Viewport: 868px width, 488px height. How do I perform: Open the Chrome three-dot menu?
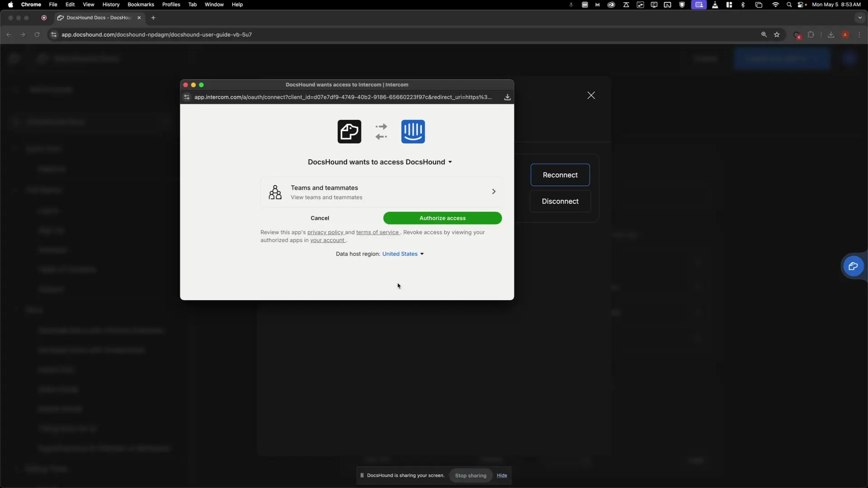tap(859, 34)
